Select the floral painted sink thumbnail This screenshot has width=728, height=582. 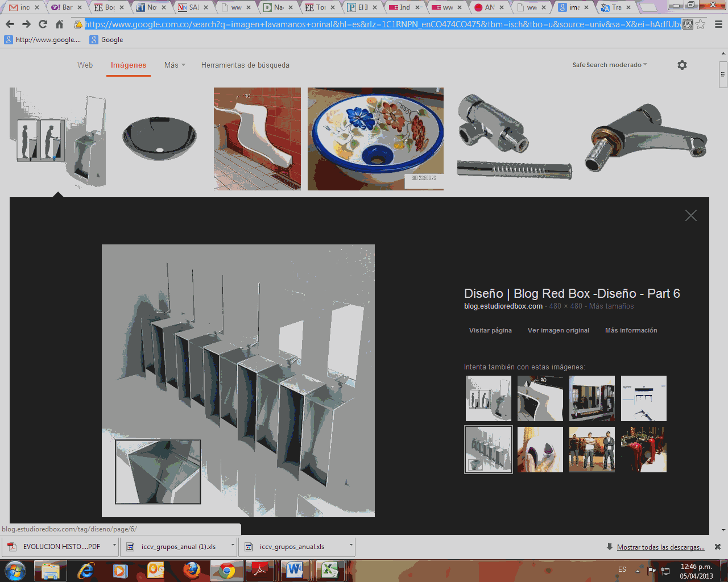[x=375, y=139]
